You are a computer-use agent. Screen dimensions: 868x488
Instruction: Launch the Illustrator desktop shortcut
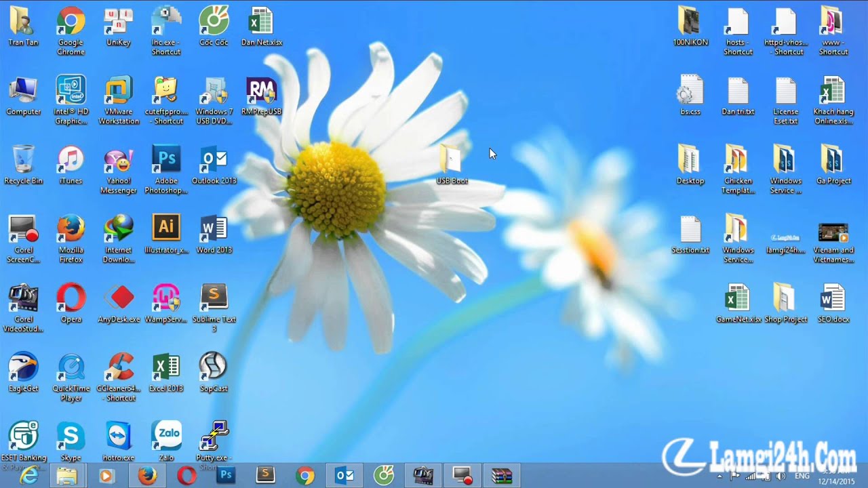(166, 234)
